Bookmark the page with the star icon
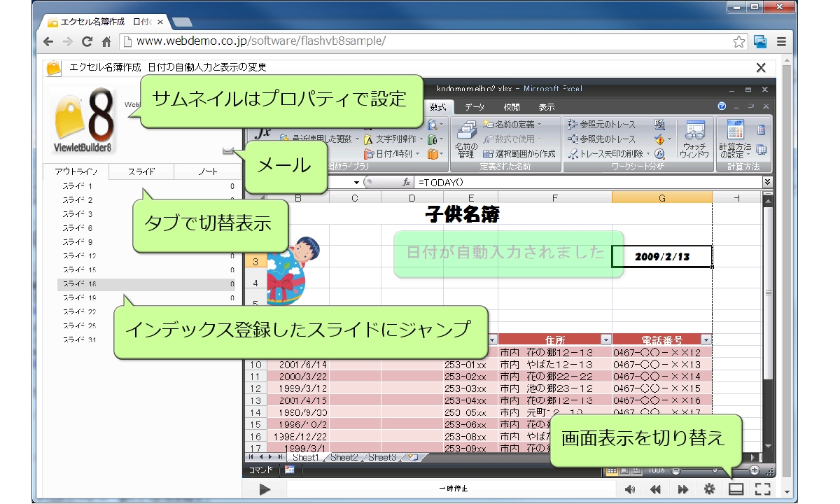 [738, 41]
